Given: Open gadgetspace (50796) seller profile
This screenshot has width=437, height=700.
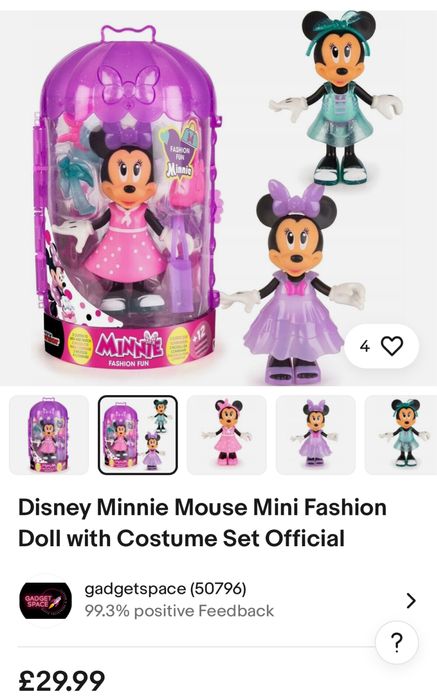Looking at the screenshot, I should coord(165,589).
